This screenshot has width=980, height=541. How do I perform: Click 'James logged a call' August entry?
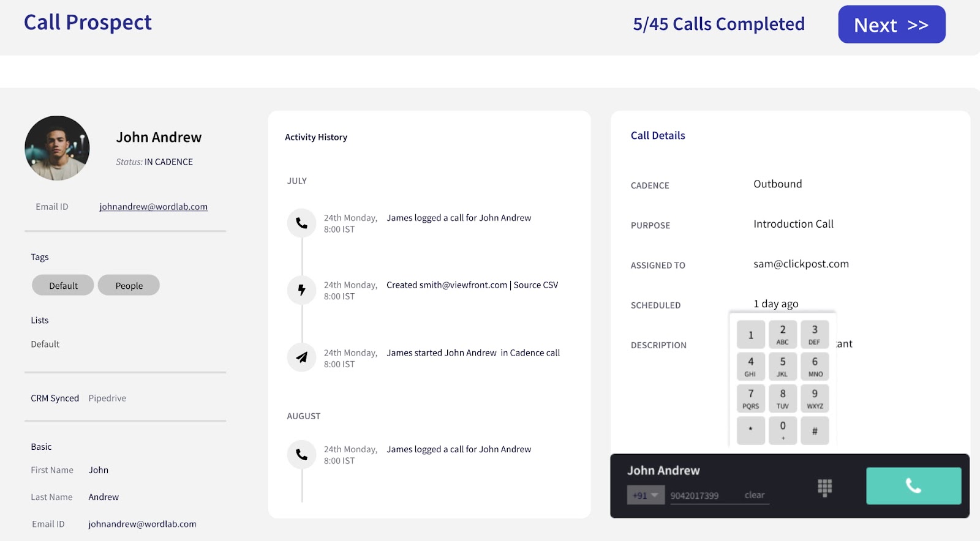click(459, 449)
